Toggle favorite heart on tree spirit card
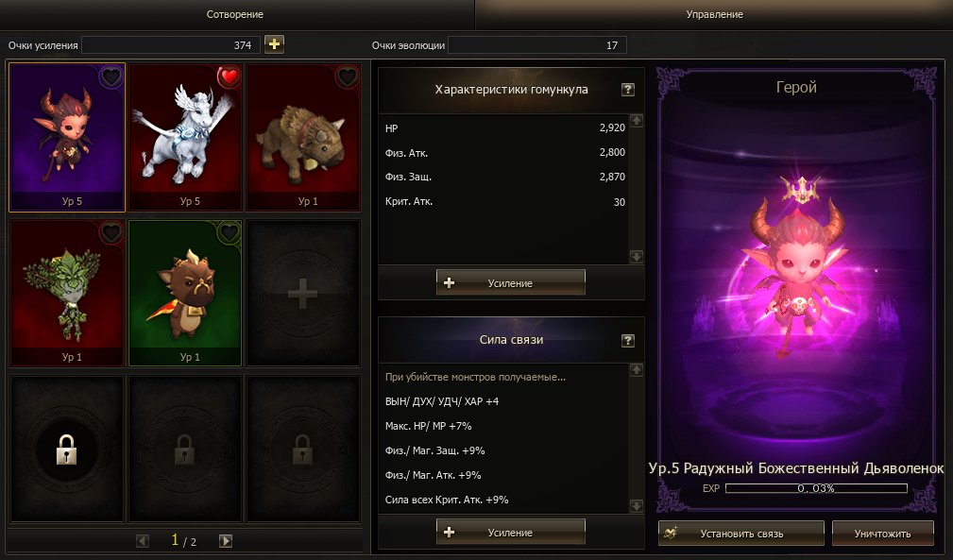Screen dimensions: 953x560 click(x=111, y=232)
